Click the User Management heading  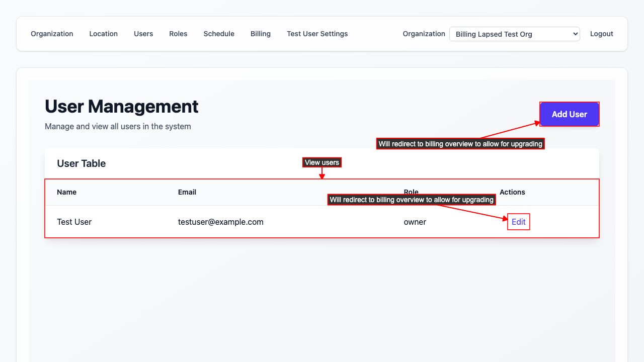pyautogui.click(x=121, y=107)
